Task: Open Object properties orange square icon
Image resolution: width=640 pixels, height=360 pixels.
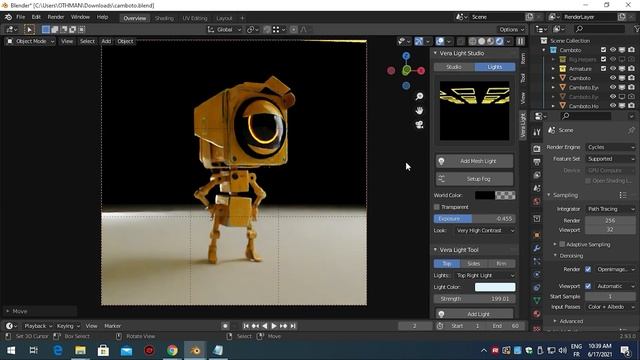Action: (x=537, y=235)
